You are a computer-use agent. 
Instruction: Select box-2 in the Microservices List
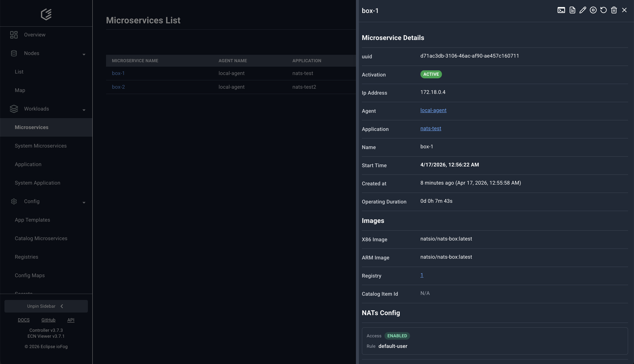pos(118,87)
